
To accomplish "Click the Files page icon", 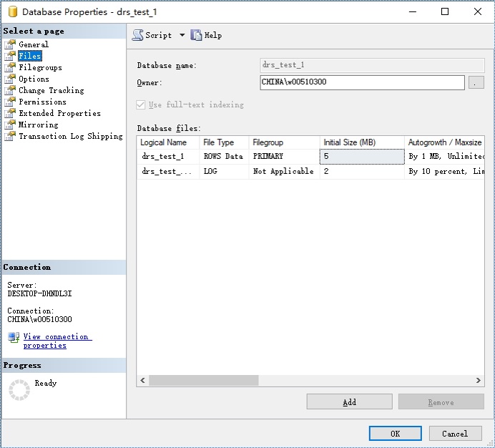I will [10, 56].
